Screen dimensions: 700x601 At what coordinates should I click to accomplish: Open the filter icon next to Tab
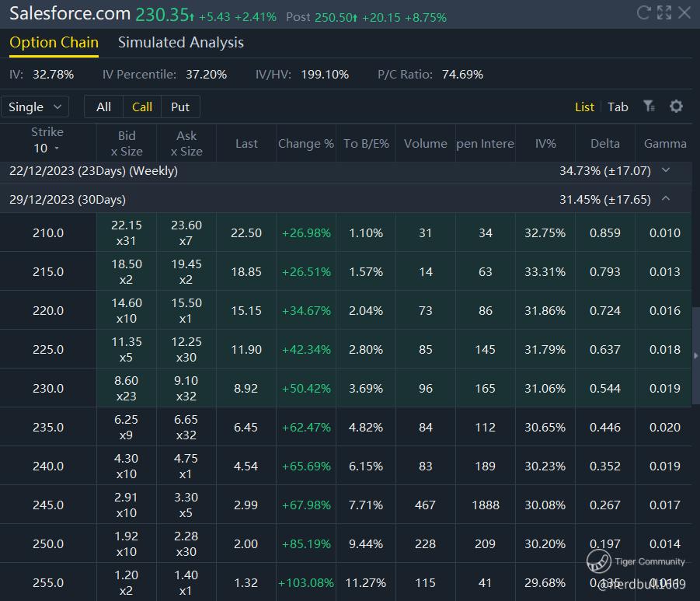[649, 107]
